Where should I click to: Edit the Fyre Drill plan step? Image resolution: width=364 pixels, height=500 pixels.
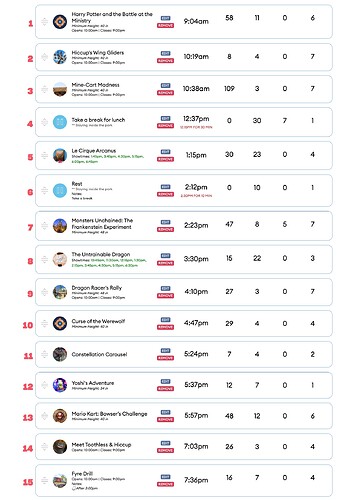[x=165, y=477]
